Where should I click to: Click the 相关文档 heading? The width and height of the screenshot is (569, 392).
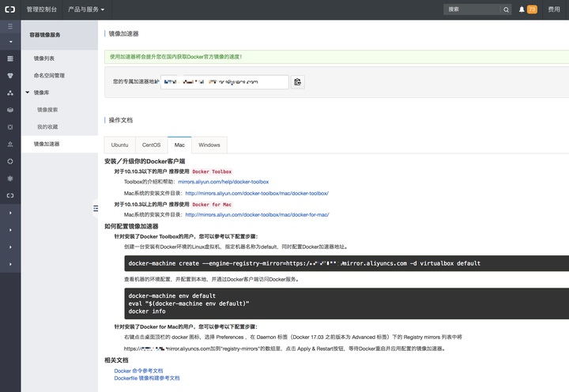116,360
